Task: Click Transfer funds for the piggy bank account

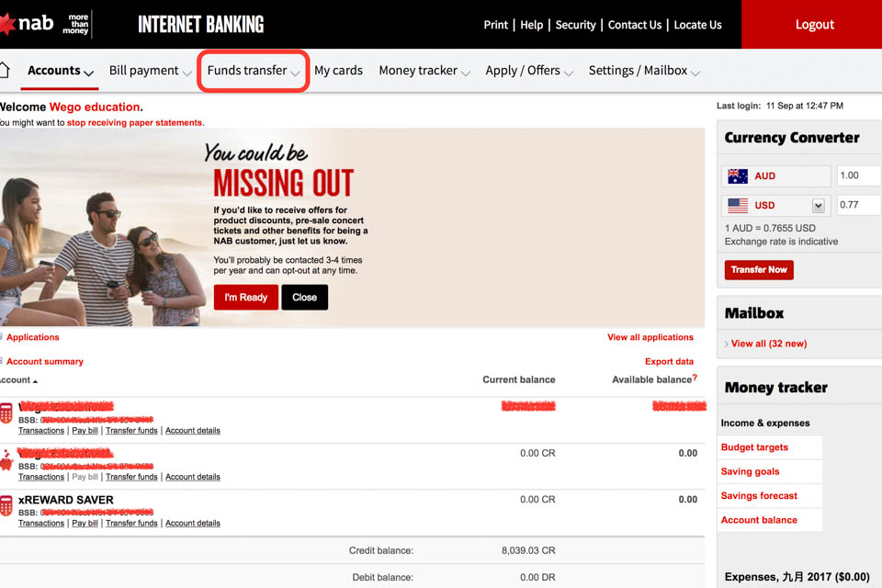Action: [x=131, y=477]
